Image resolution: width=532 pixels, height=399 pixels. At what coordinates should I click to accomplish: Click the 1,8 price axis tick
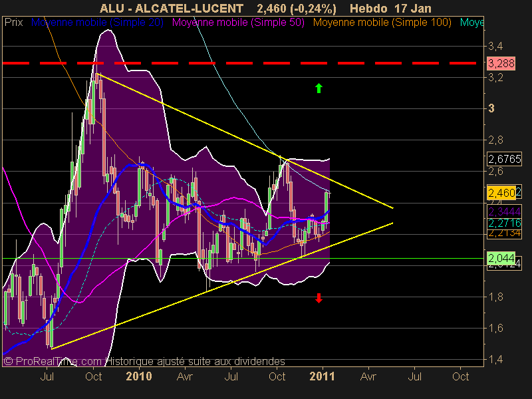click(495, 297)
